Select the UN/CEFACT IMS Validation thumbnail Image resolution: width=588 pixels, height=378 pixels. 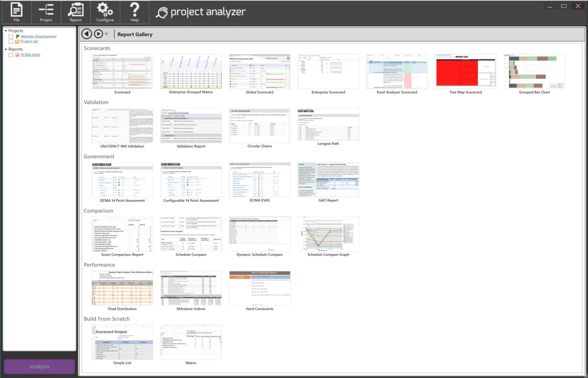122,125
